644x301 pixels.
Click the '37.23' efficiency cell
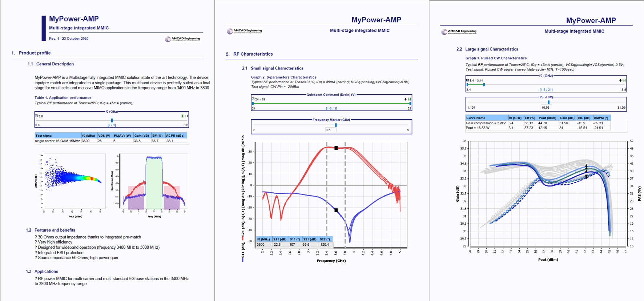(531, 128)
